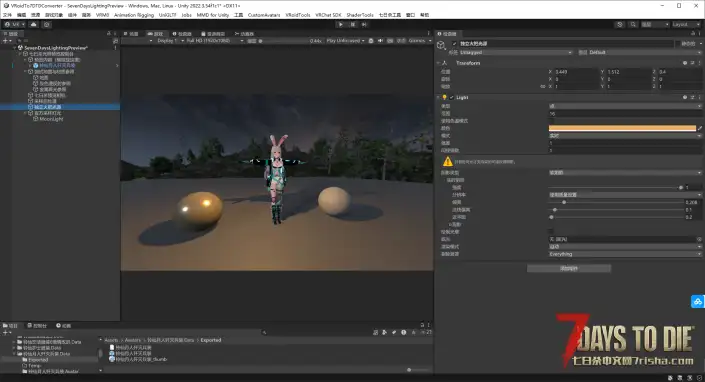The image size is (705, 382).
Task: Collapse the Transform component foldout
Action: click(x=438, y=63)
